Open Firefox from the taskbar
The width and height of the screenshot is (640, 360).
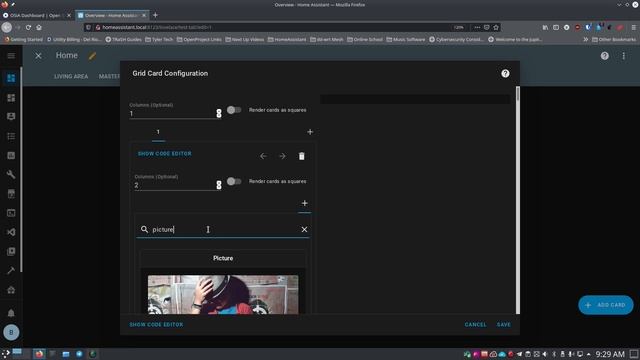pos(39,354)
